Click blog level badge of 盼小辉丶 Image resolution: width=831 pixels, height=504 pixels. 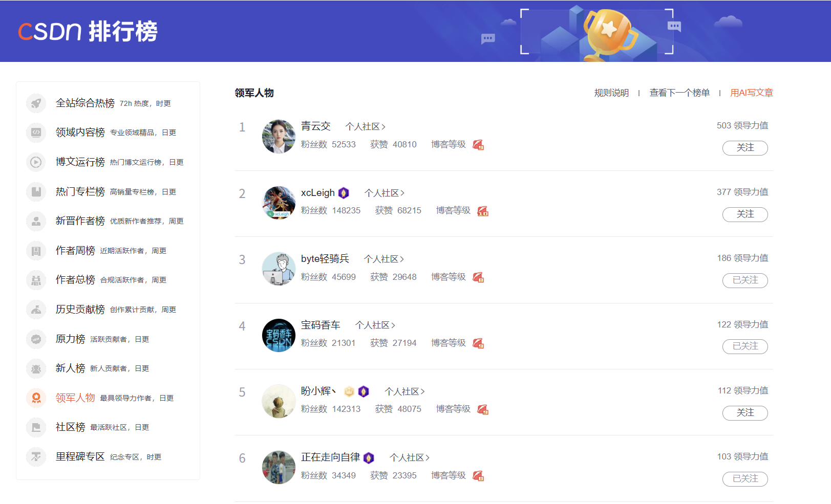(483, 409)
